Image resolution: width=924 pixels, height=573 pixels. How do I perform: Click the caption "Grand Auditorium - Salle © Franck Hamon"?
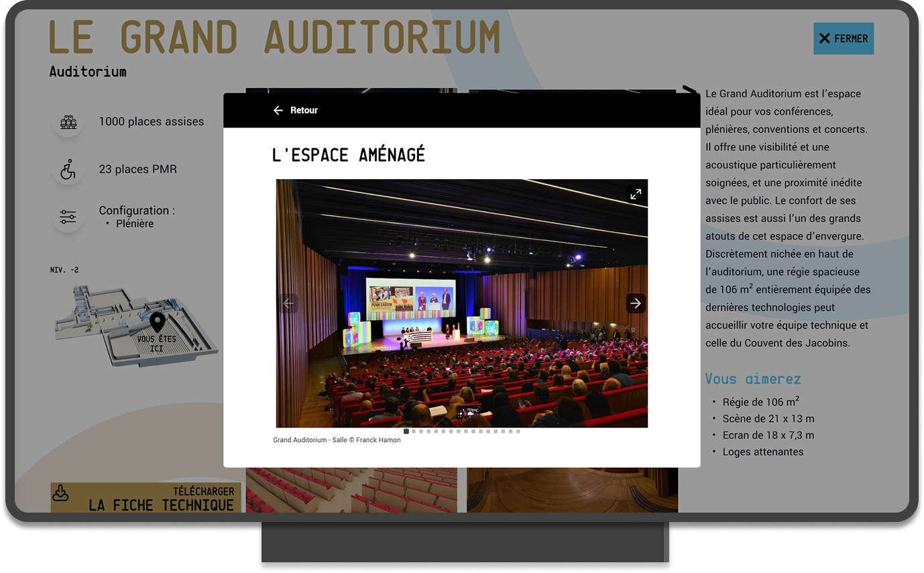point(337,440)
